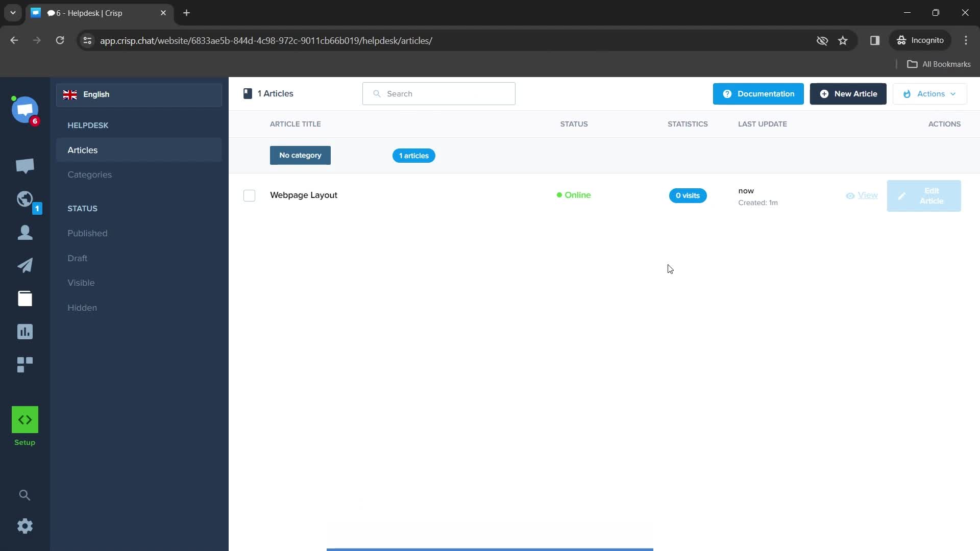Viewport: 980px width, 551px height.
Task: Click the analytics bar chart icon
Action: point(25,331)
